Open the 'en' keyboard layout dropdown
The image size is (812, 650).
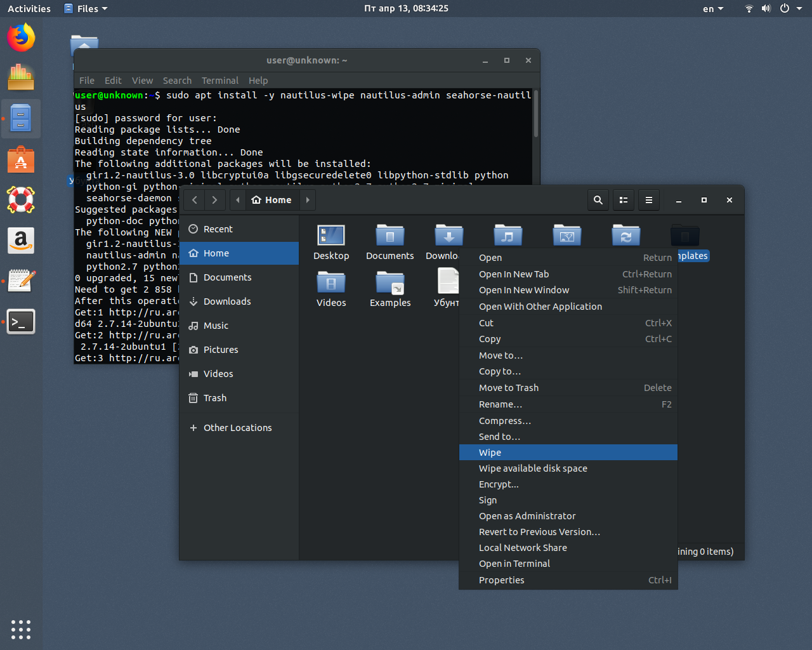tap(712, 8)
